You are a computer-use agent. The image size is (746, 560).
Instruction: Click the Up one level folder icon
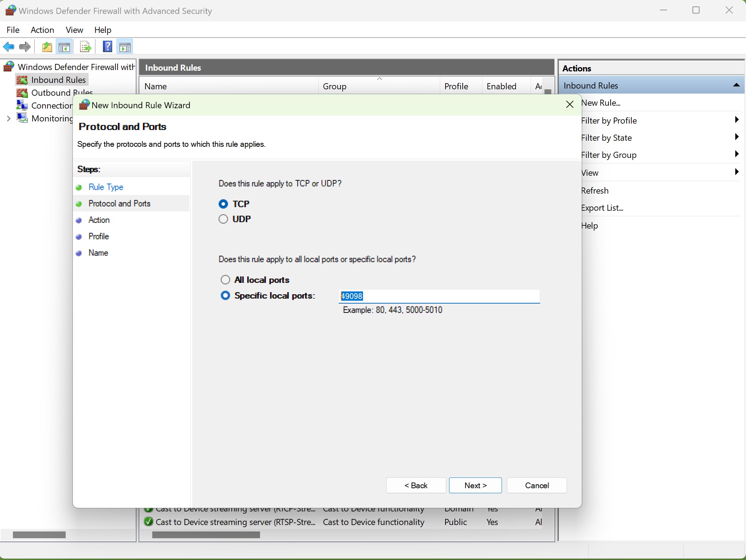(47, 47)
